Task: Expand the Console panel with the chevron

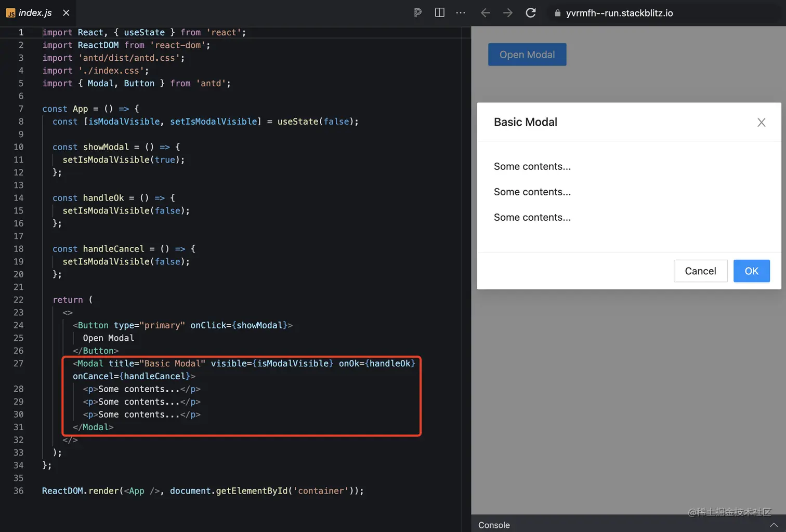Action: coord(774,525)
